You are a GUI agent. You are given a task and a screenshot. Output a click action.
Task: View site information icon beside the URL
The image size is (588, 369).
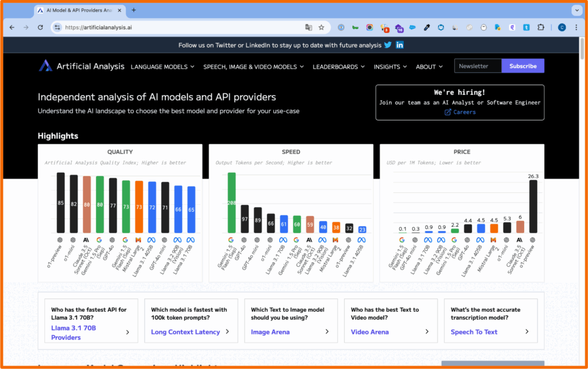(x=57, y=27)
